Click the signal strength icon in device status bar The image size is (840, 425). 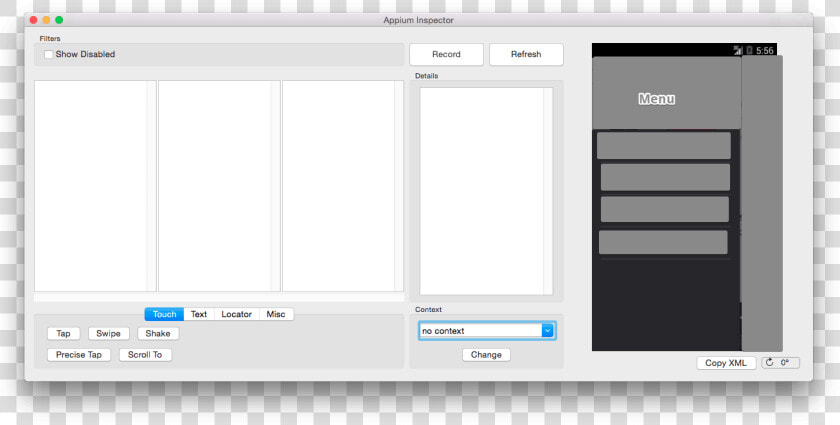(738, 50)
